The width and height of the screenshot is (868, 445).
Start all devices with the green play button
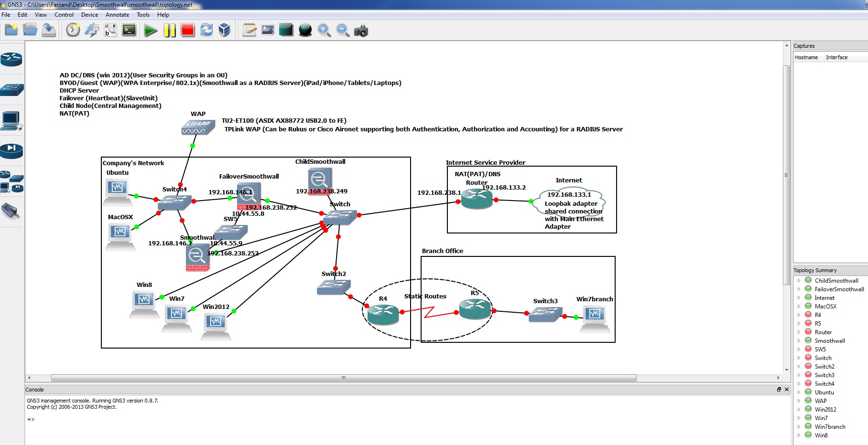[x=151, y=31]
